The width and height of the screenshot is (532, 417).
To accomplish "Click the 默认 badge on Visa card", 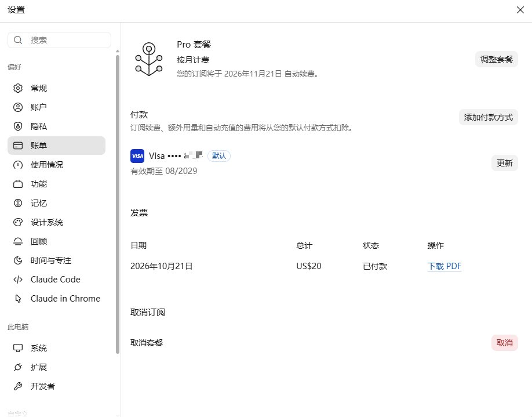I will 219,156.
